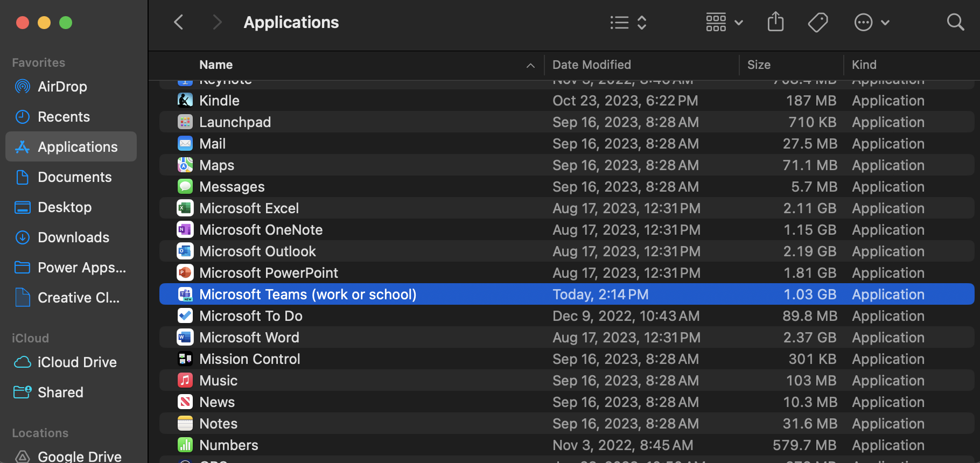Click the 'Microsoft To Do' file name
The image size is (980, 463).
click(x=251, y=316)
